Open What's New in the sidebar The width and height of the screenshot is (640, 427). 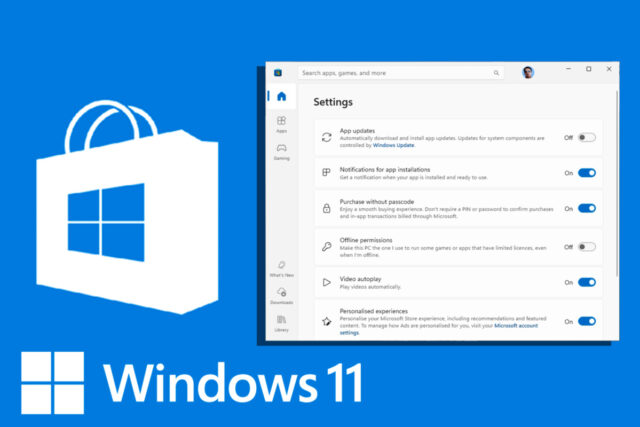[281, 269]
